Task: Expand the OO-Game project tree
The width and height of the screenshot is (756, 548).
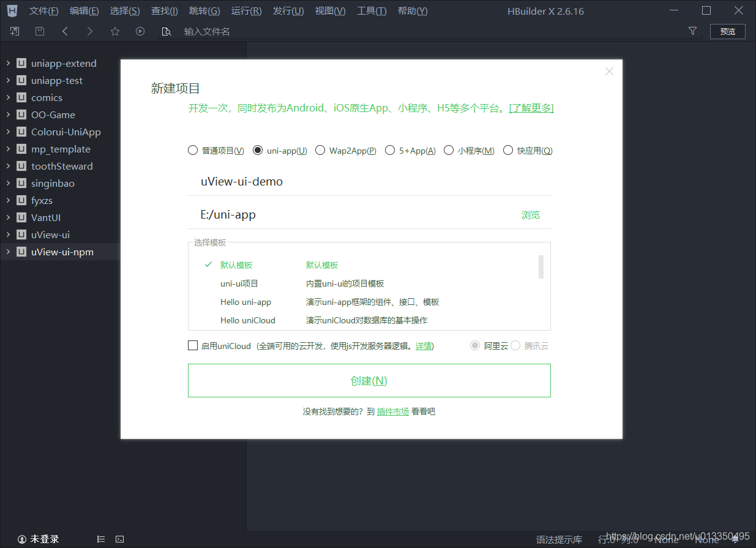Action: click(x=8, y=114)
